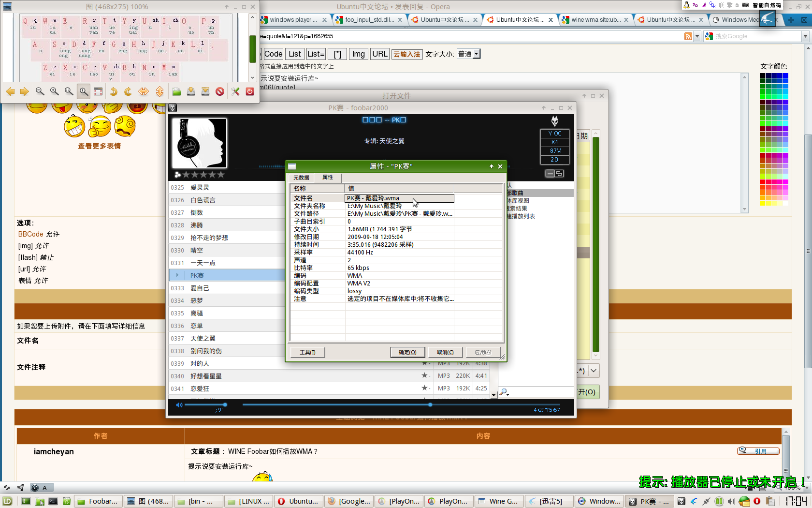The image size is (812, 508).
Task: Click the red power quit icon
Action: tap(250, 91)
